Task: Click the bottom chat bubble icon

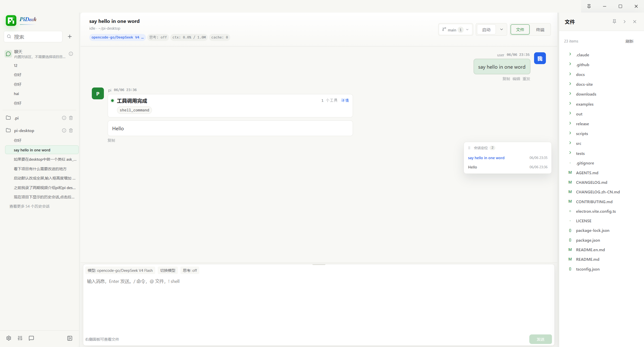Action: 31,338
